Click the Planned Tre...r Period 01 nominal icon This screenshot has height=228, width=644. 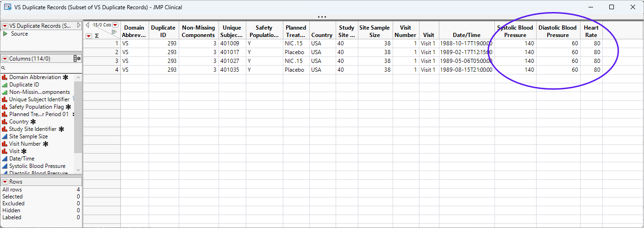coord(5,114)
